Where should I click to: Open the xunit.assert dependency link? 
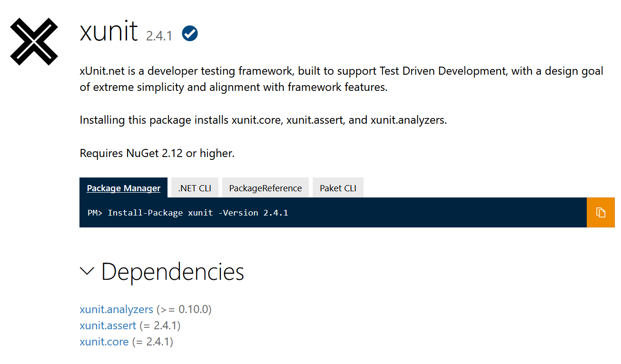point(108,325)
